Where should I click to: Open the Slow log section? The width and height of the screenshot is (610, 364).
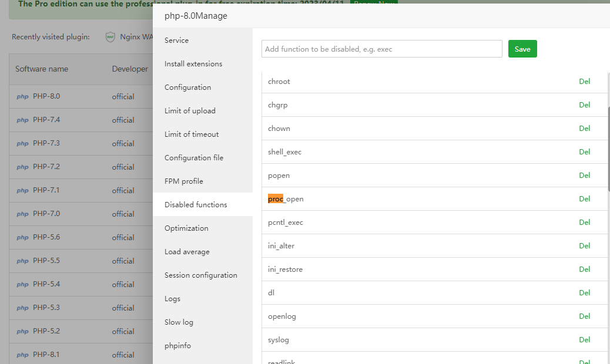[x=179, y=322]
